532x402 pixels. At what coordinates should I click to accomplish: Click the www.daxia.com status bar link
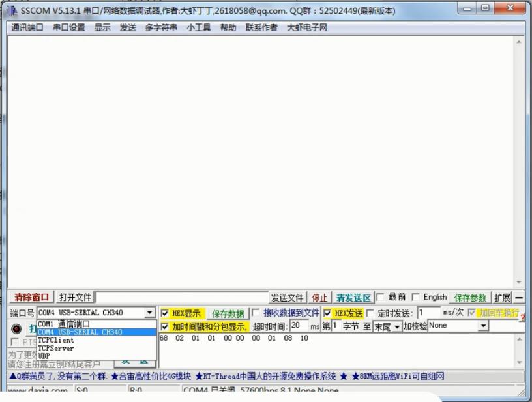tap(38, 391)
